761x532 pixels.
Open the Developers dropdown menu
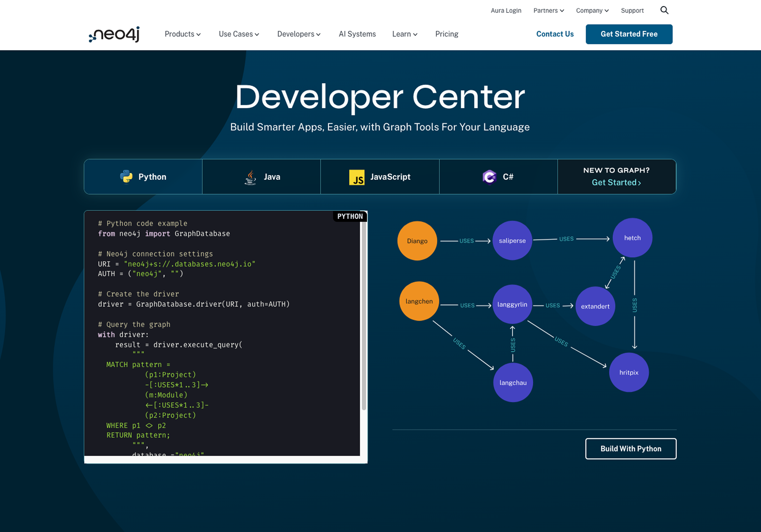299,34
